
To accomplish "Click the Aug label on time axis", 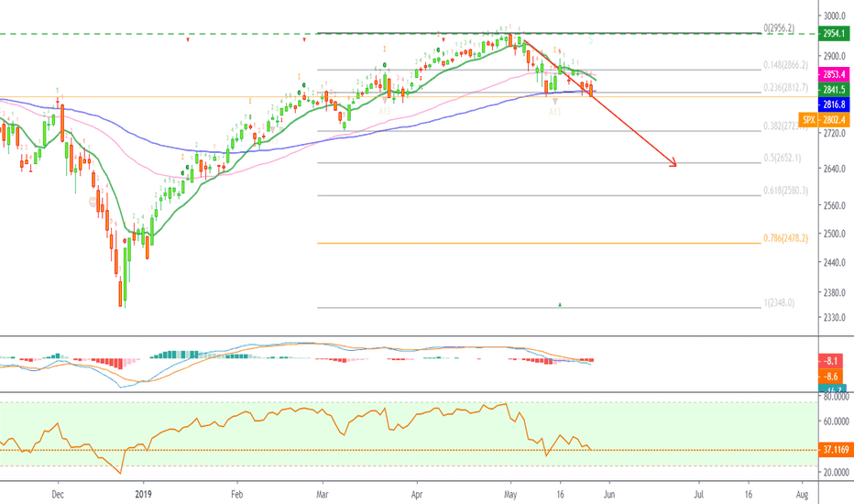I will (802, 494).
